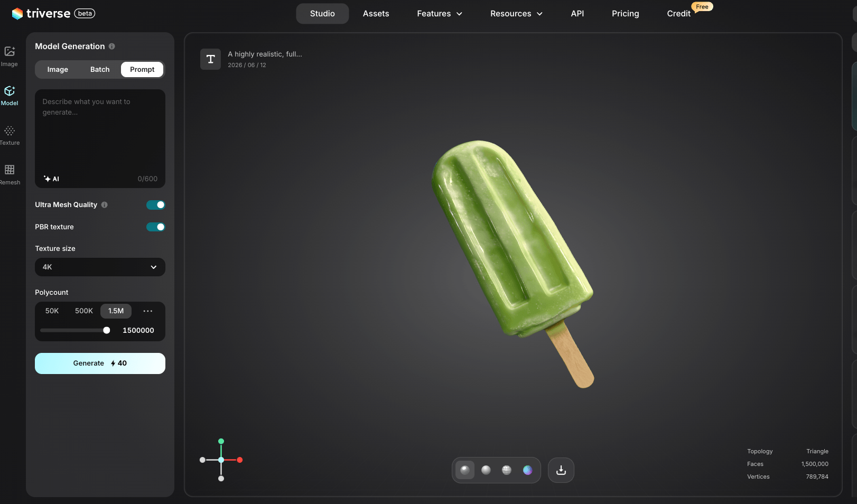Click the Free badge
This screenshot has height=504, width=857.
click(702, 7)
